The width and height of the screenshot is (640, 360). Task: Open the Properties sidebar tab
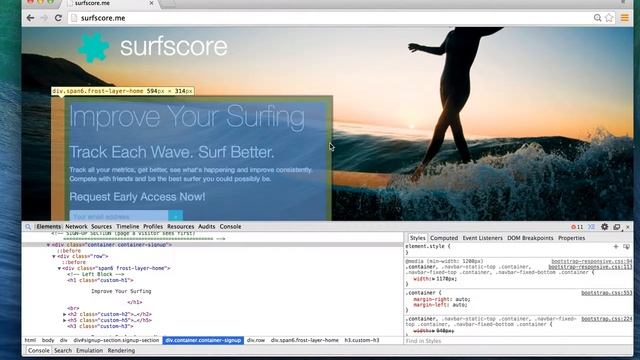point(571,238)
